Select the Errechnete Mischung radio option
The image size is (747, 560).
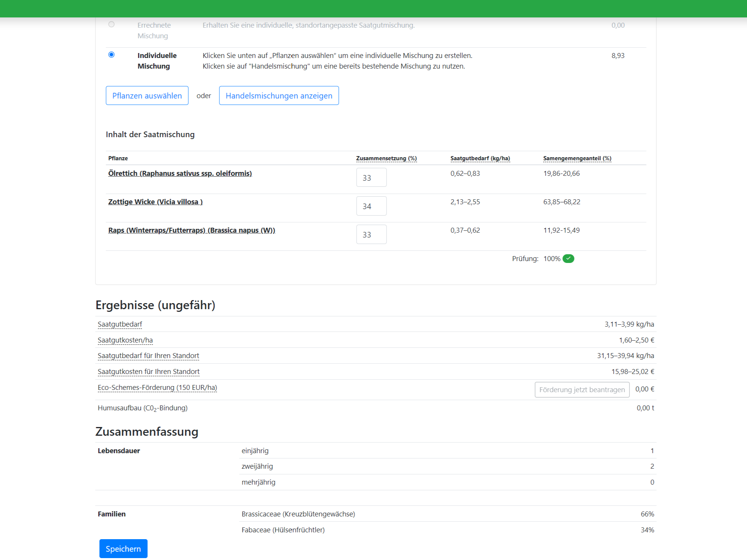(111, 24)
